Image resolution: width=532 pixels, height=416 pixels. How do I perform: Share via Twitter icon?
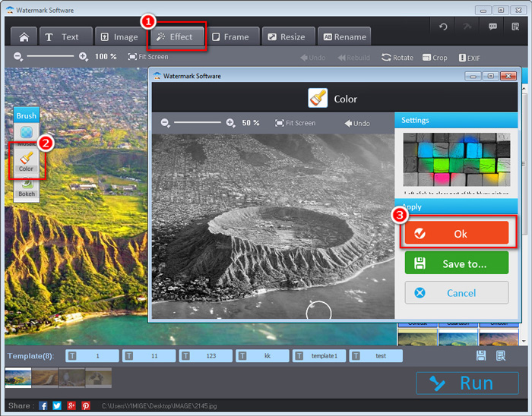pos(57,405)
